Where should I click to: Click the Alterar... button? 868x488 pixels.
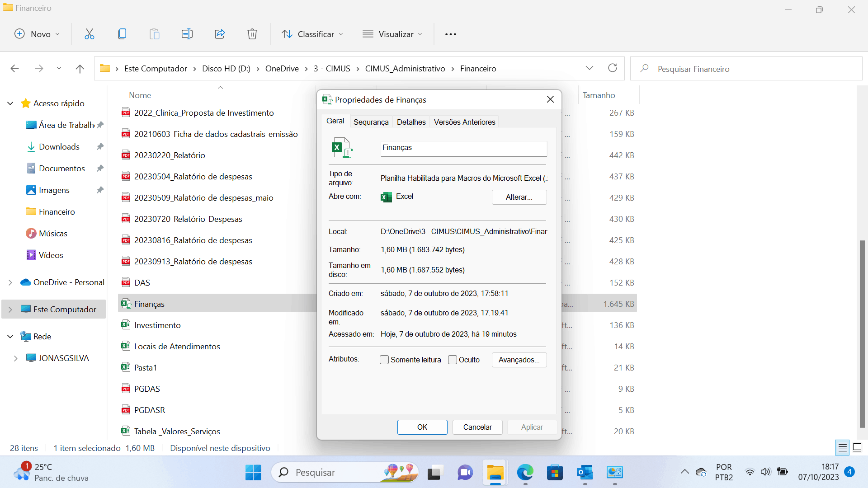tap(519, 197)
